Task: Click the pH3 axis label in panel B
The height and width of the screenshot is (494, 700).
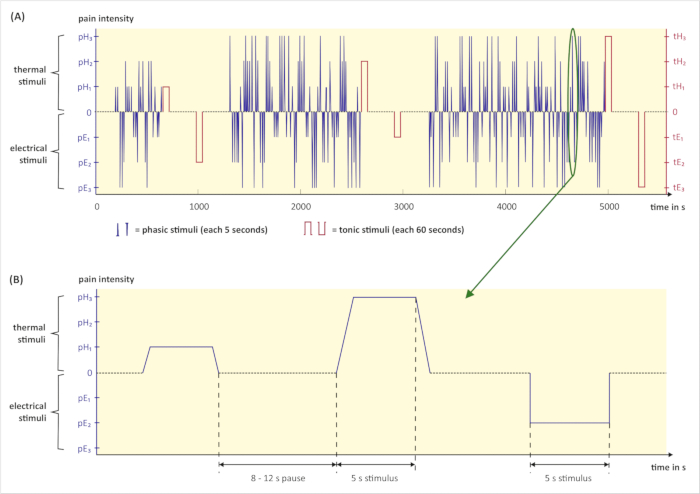Action: point(85,297)
